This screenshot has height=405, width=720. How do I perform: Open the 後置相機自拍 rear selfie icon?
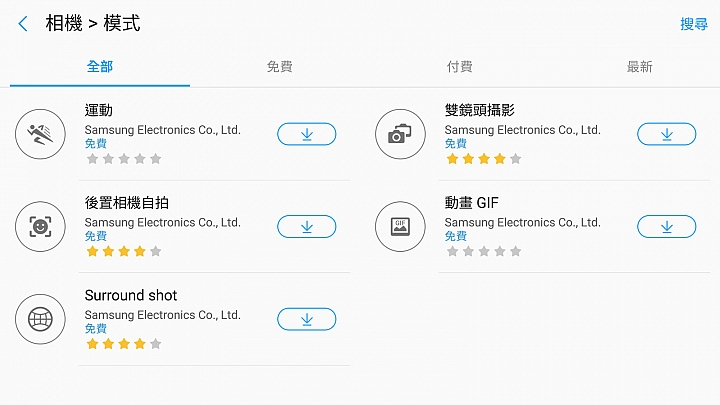(40, 226)
